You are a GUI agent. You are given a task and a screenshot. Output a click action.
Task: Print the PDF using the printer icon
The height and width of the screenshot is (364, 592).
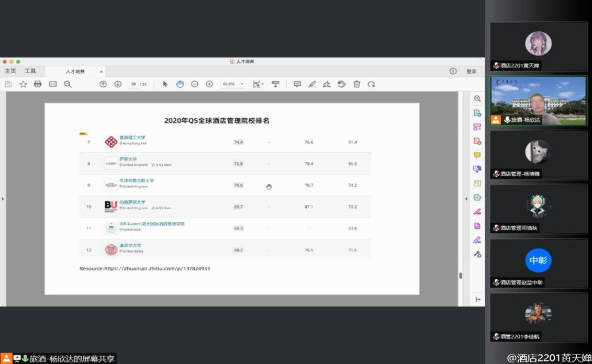coord(38,84)
